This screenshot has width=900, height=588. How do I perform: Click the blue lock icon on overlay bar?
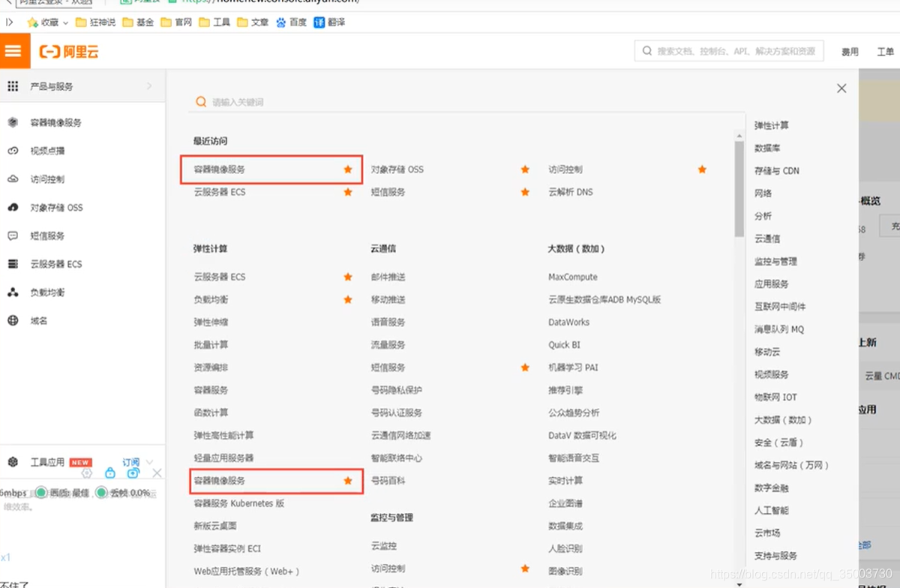[x=110, y=473]
